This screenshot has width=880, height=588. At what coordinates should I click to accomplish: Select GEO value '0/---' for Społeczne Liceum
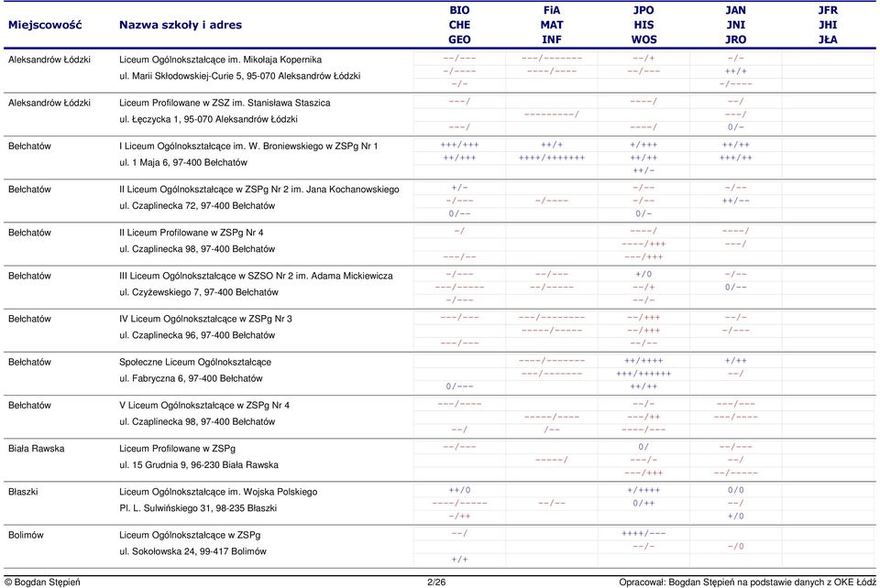coord(459,387)
